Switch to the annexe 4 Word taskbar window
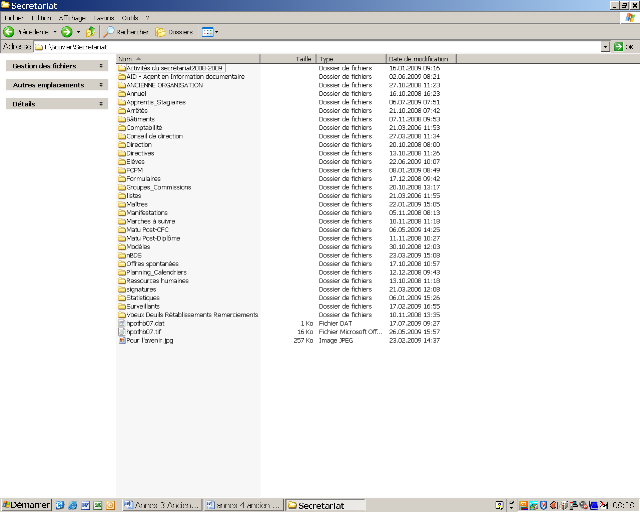The height and width of the screenshot is (512, 640). pos(243,505)
